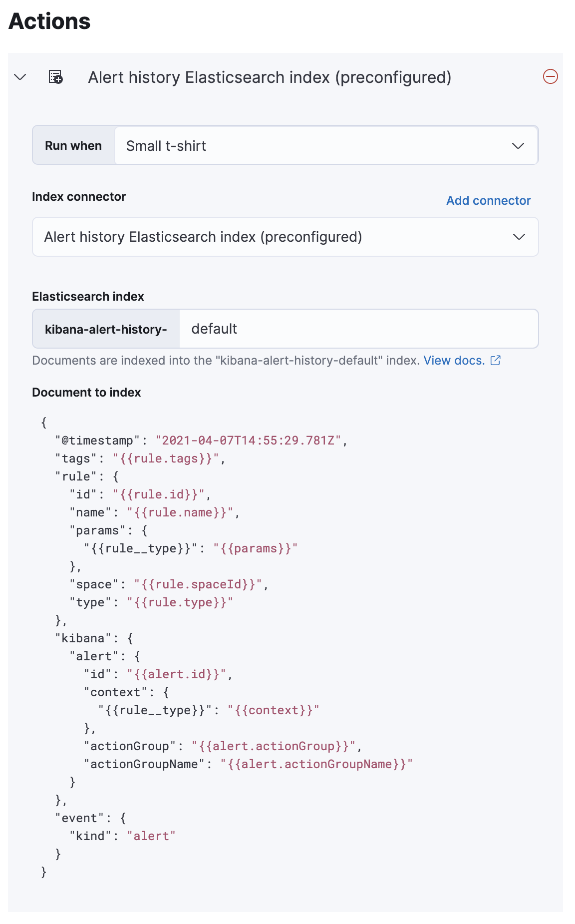Open the "View docs." link

pyautogui.click(x=454, y=361)
